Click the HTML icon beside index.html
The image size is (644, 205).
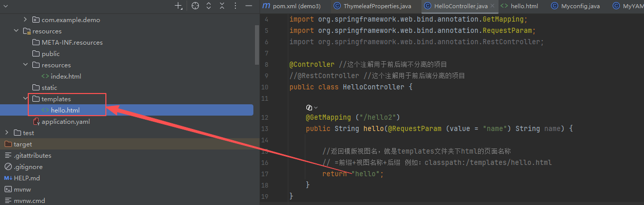(45, 77)
